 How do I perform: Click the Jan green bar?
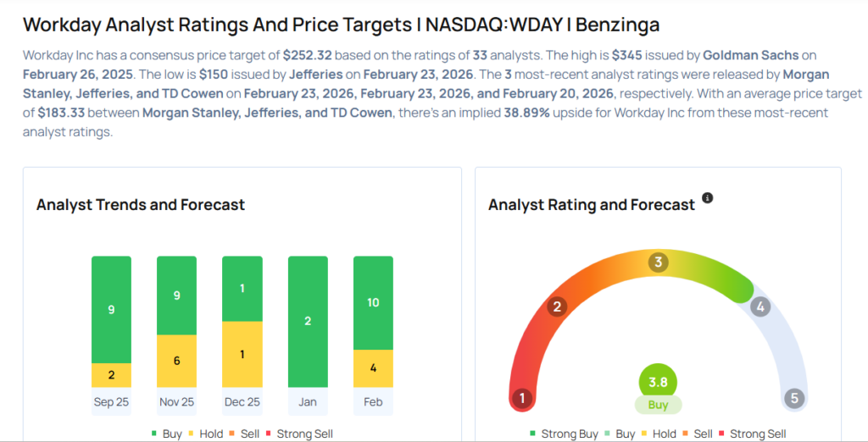pos(308,321)
